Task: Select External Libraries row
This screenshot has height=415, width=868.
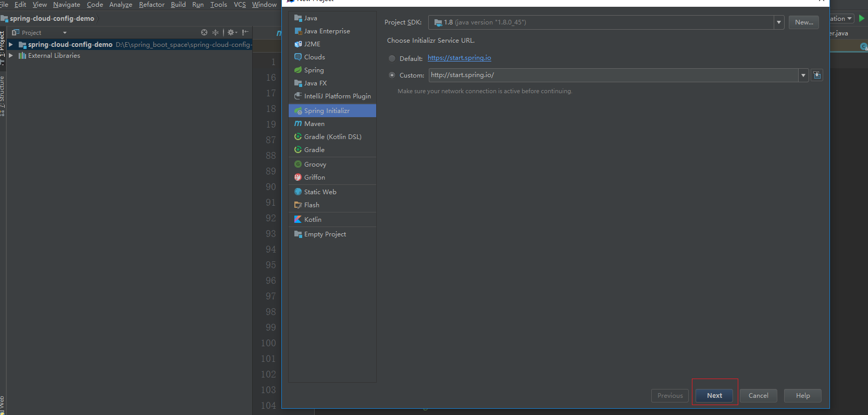Action: coord(129,55)
